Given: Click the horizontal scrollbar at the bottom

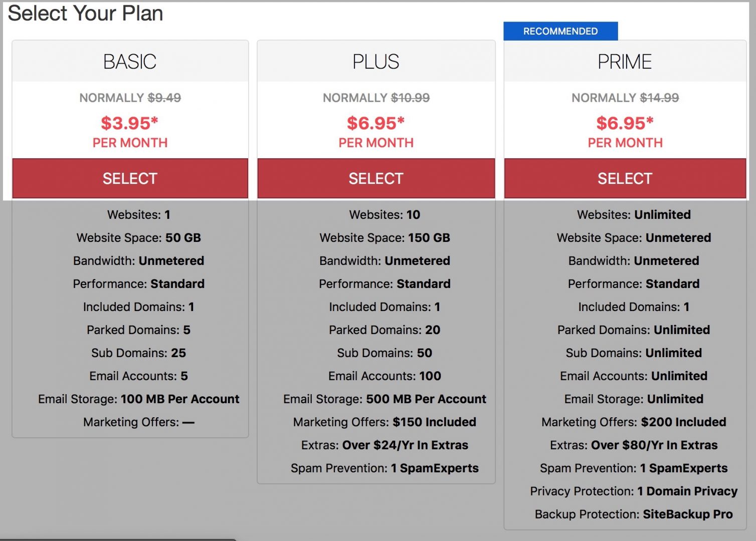Looking at the screenshot, I should pyautogui.click(x=118, y=537).
